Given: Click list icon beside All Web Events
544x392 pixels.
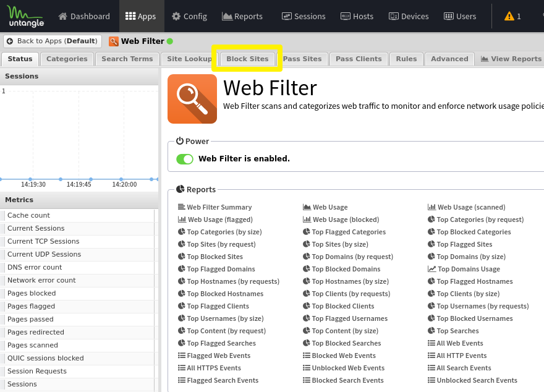Looking at the screenshot, I should pos(431,343).
